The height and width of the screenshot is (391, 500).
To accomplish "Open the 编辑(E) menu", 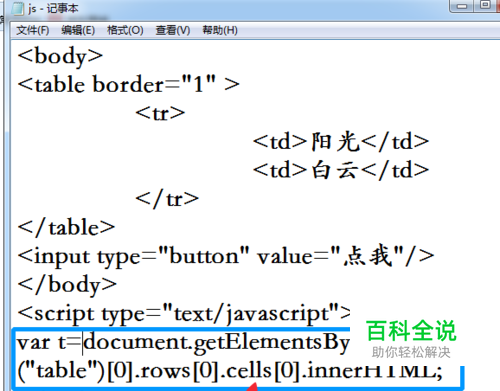I will click(x=78, y=31).
